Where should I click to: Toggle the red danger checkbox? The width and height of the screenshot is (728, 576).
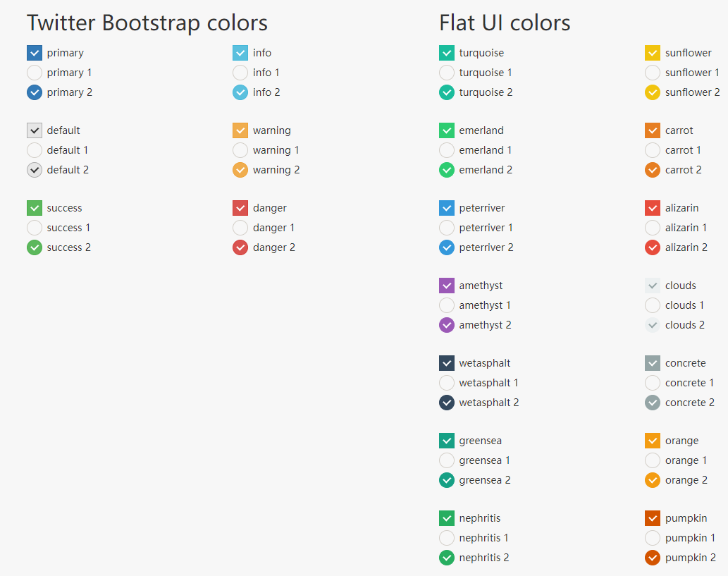pyautogui.click(x=240, y=208)
